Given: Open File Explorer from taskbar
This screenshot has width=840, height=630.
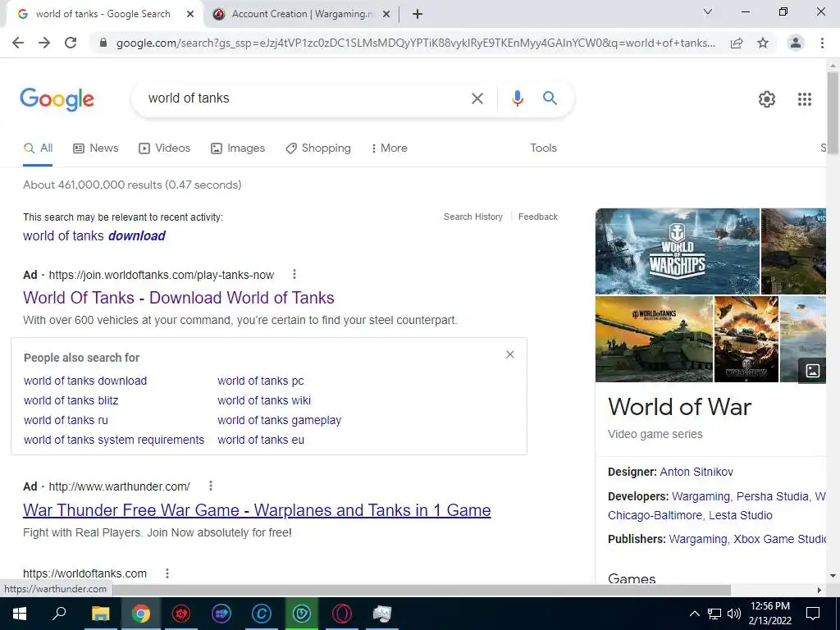Looking at the screenshot, I should (100, 614).
